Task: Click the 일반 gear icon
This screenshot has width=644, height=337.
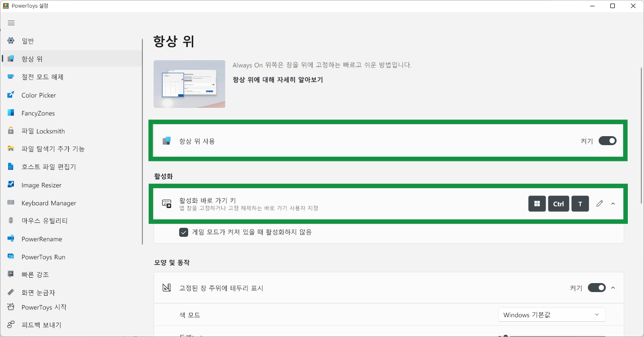Action: (x=11, y=41)
